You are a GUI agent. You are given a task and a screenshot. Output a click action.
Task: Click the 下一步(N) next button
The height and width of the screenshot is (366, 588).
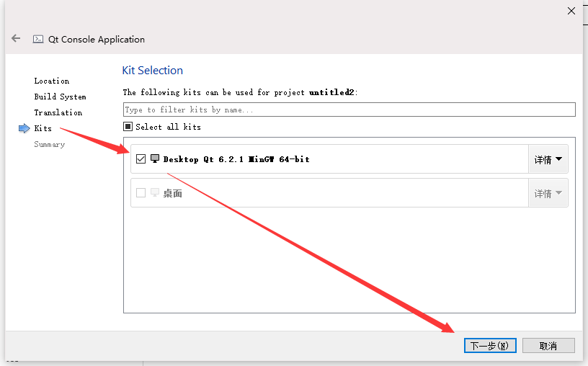490,345
